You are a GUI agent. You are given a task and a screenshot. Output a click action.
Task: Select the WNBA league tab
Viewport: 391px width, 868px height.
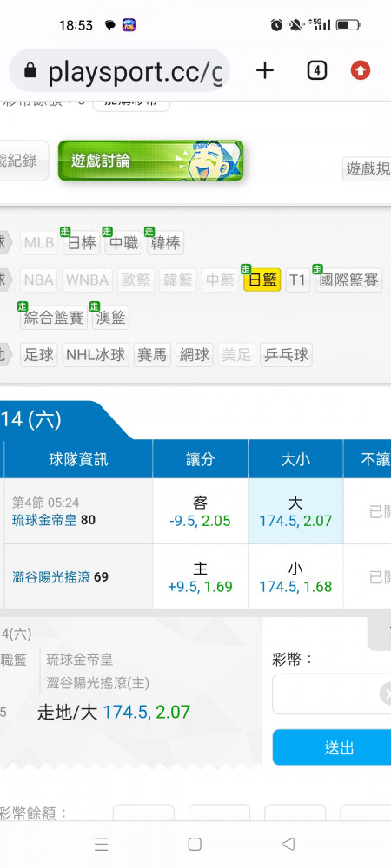(88, 280)
